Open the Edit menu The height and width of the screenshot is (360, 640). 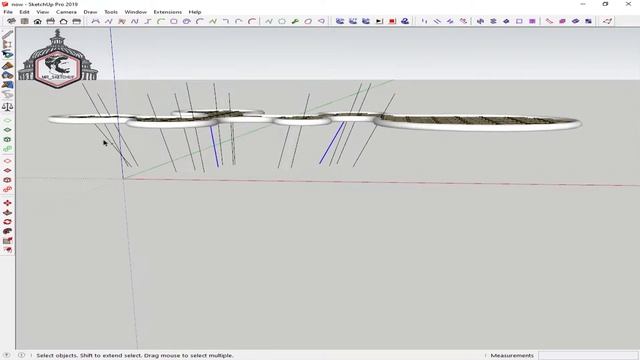(x=24, y=12)
